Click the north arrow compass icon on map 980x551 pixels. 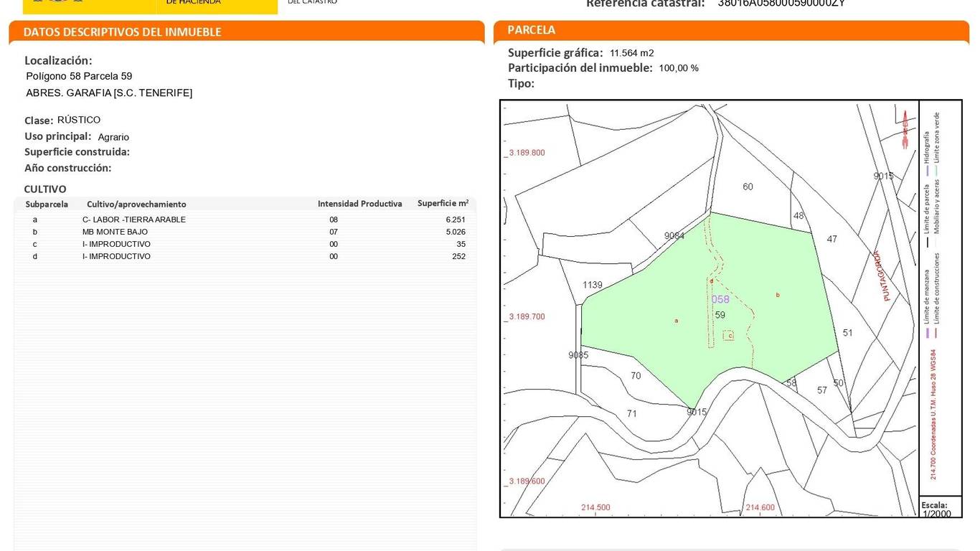(905, 130)
